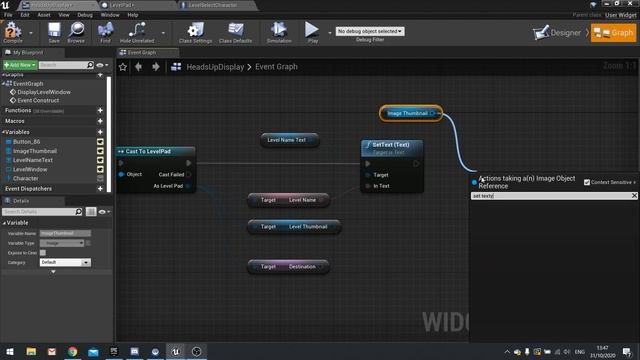Navigate forward in graph history
The width and height of the screenshot is (640, 360).
156,67
